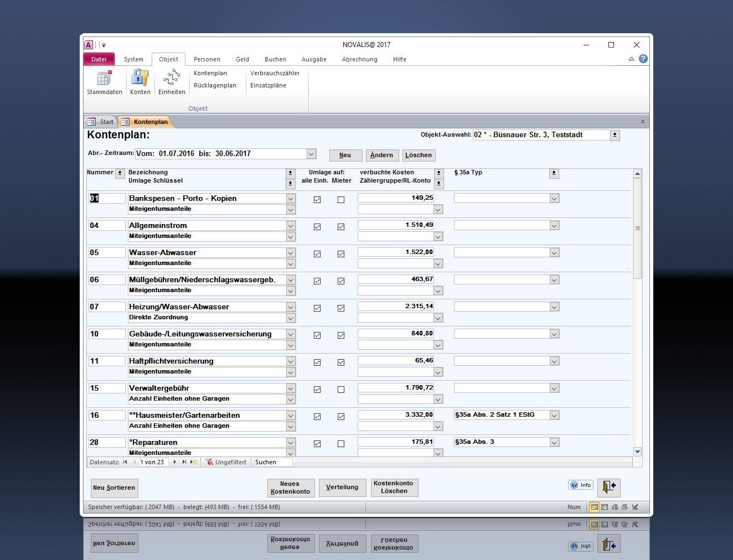Click the exit door icon
The width and height of the screenshot is (733, 560).
[608, 487]
